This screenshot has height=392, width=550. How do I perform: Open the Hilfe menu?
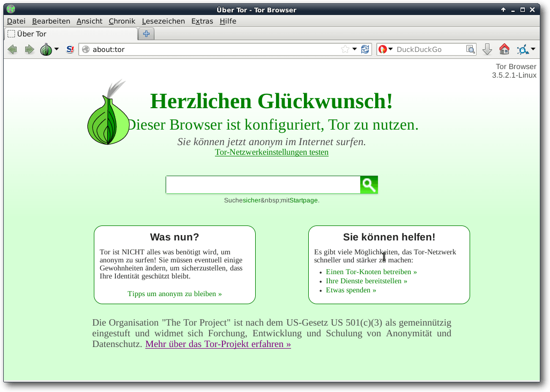(228, 21)
